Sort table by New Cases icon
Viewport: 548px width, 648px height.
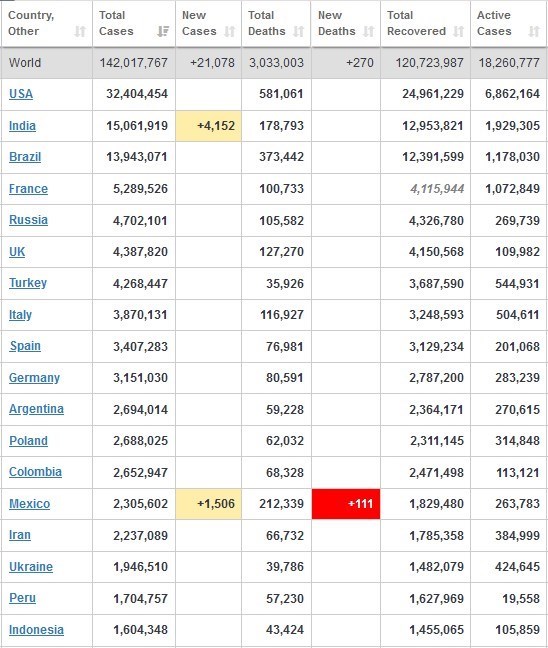click(x=229, y=31)
